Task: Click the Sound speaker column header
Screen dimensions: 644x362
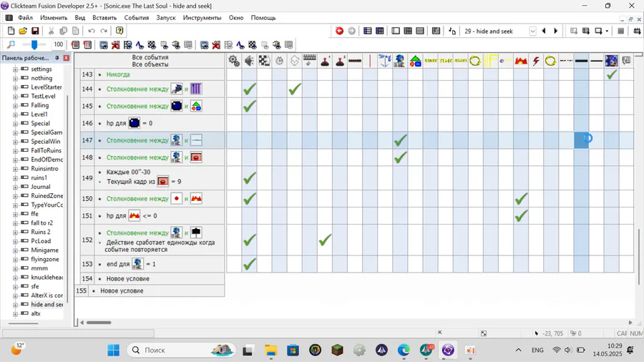Action: click(x=249, y=61)
